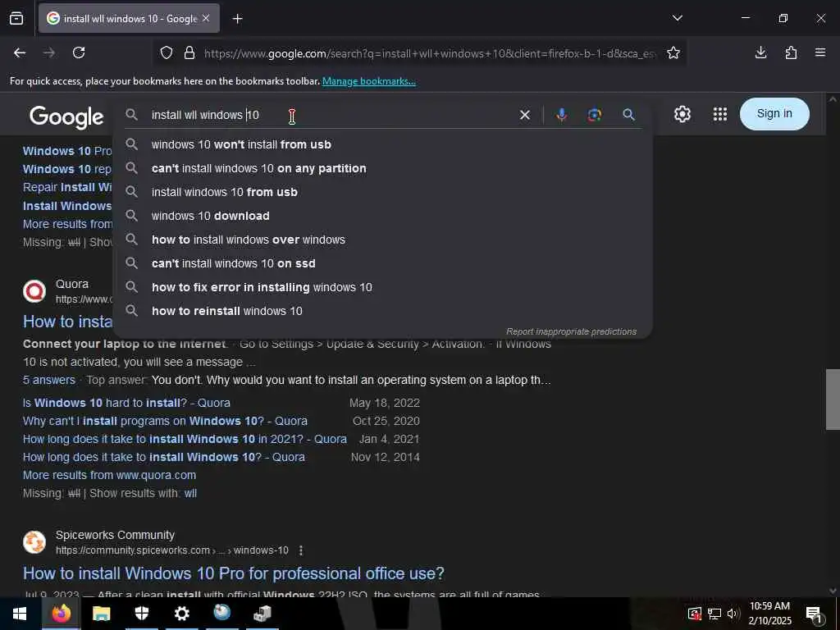Choose 'how to fix error in installing windows 10'
This screenshot has height=630, width=840.
382,287
